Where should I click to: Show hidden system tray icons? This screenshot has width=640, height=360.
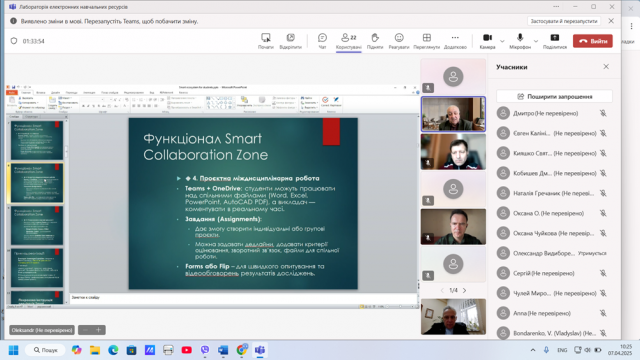(x=533, y=350)
